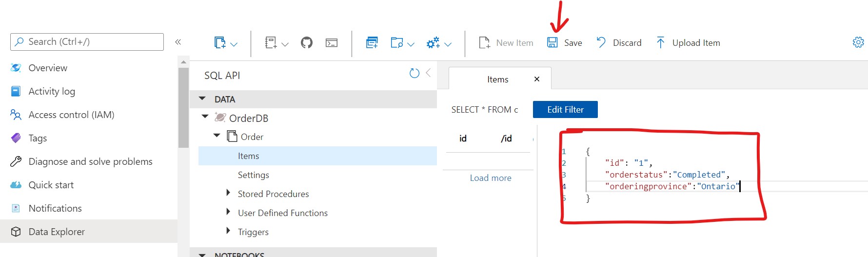Refresh the SQL API tree

coord(414,74)
